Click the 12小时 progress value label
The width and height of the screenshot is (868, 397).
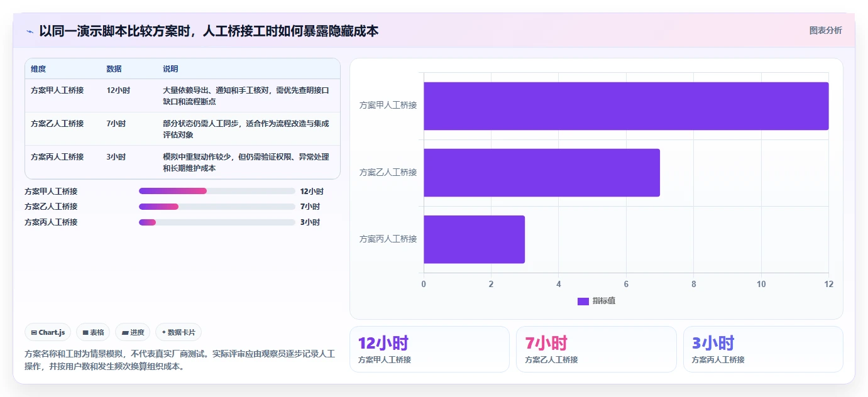click(312, 192)
